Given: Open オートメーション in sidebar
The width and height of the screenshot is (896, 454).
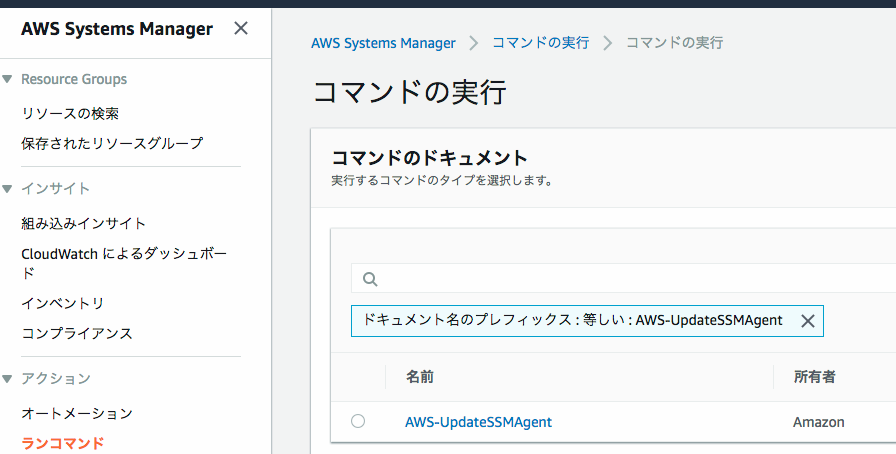Looking at the screenshot, I should pyautogui.click(x=77, y=413).
